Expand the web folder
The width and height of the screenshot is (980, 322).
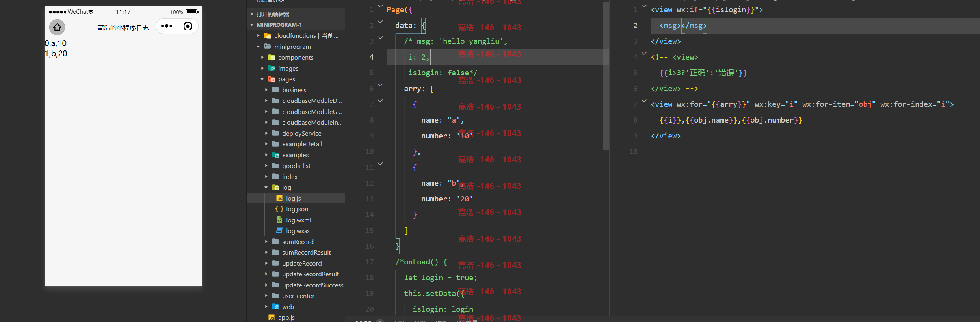(x=266, y=307)
